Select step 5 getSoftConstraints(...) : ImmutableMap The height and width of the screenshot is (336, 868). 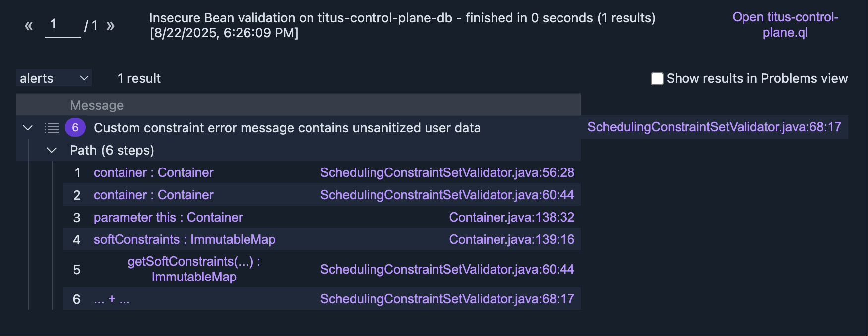coord(194,269)
